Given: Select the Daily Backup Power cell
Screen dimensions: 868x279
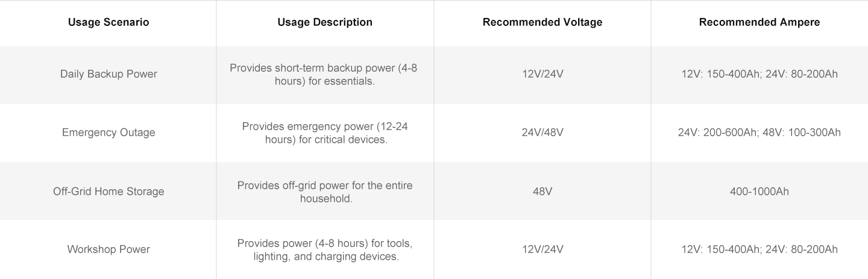Looking at the screenshot, I should [108, 74].
